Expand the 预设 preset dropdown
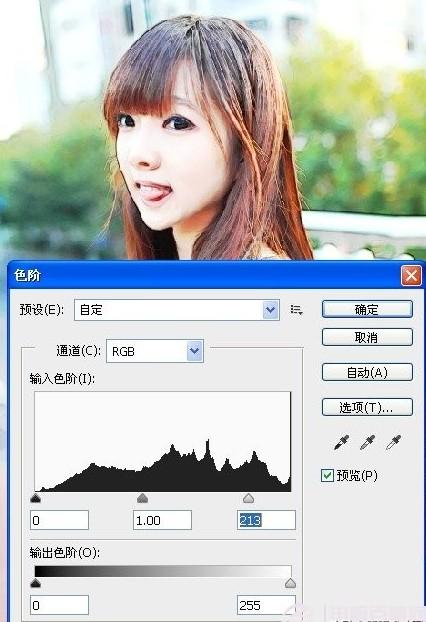426x622 pixels. [270, 310]
